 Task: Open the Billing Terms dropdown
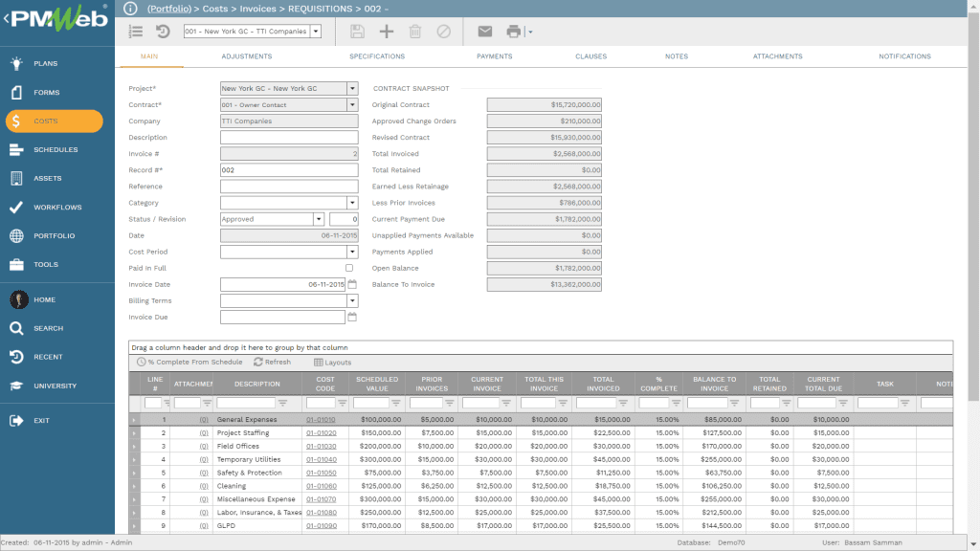point(352,300)
